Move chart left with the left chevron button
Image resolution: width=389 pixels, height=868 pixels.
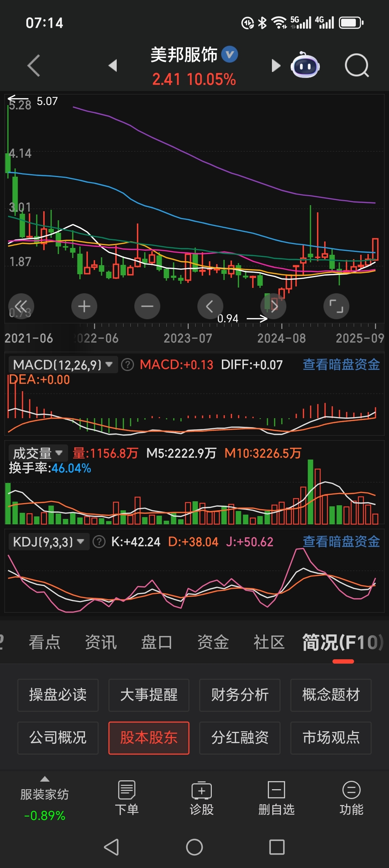210,306
